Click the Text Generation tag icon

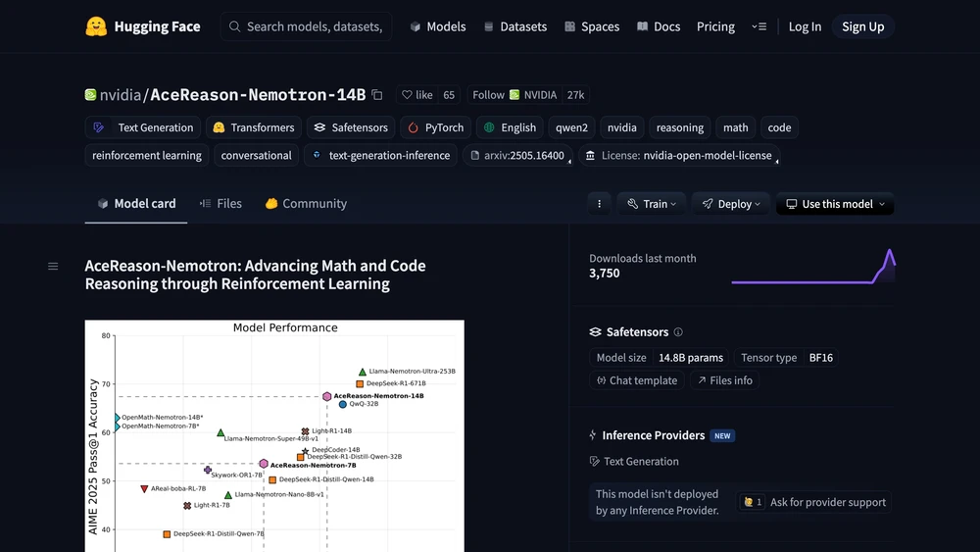99,127
